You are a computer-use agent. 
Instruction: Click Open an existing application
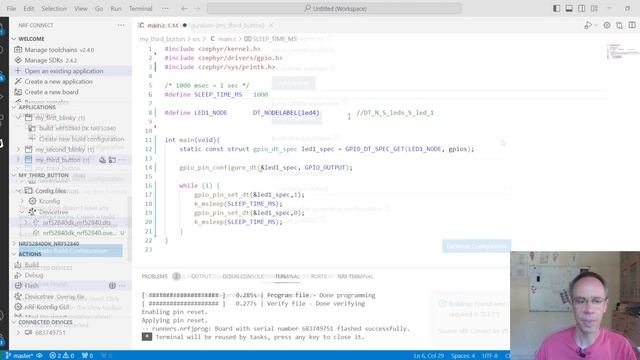[64, 71]
